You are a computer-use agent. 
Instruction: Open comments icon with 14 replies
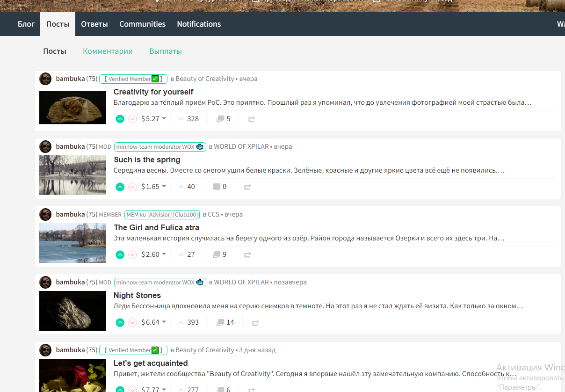[x=220, y=322]
